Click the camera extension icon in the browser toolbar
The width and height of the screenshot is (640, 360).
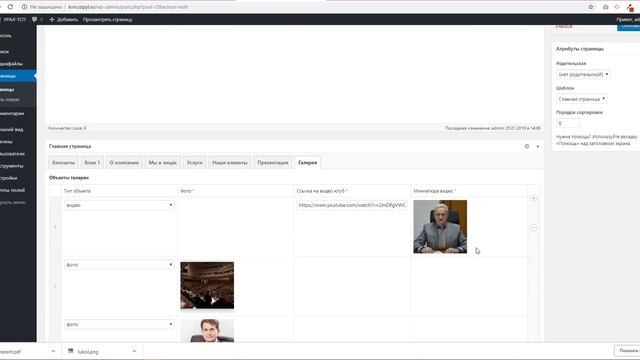(x=606, y=7)
